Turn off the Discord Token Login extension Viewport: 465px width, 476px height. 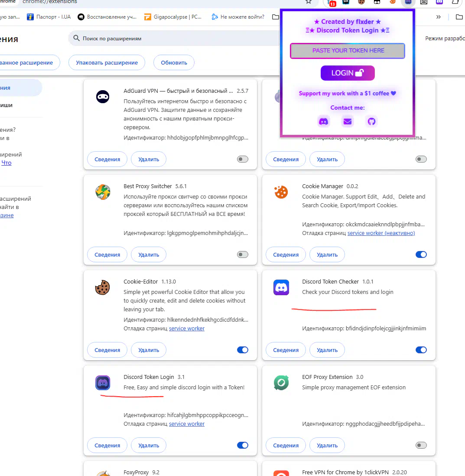point(243,445)
